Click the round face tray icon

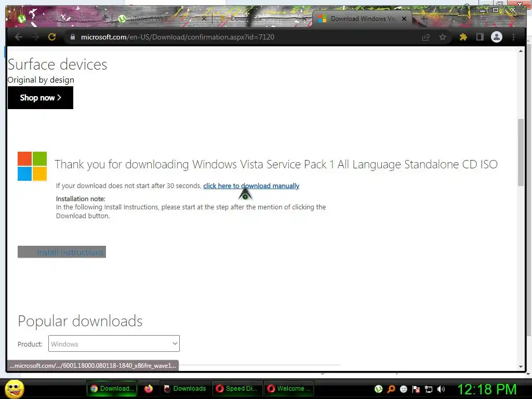(403, 389)
